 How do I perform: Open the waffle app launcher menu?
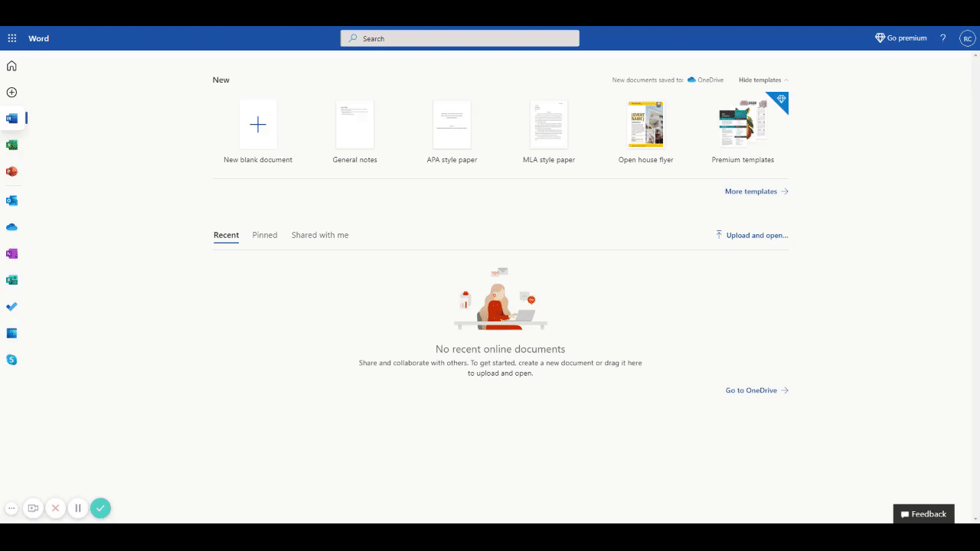11,37
